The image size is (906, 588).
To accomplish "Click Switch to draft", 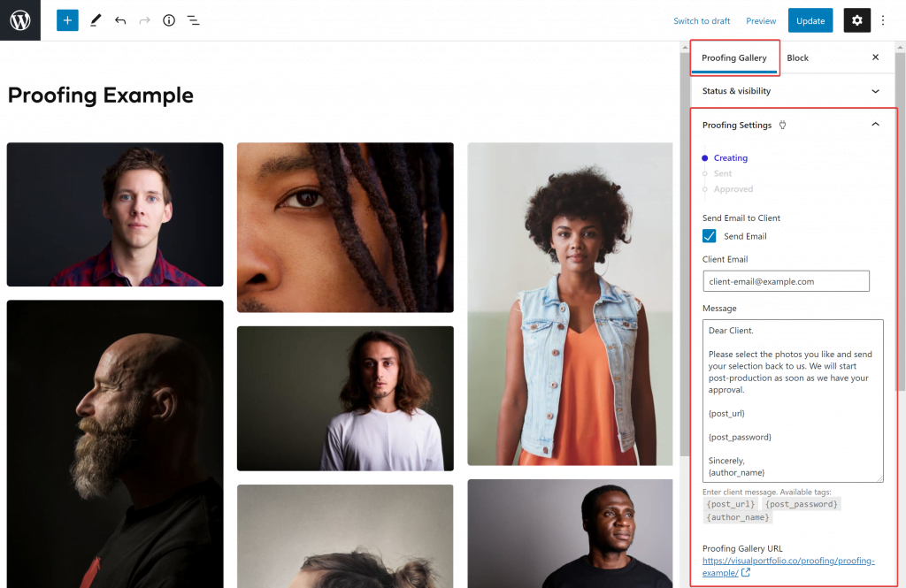I will [702, 21].
